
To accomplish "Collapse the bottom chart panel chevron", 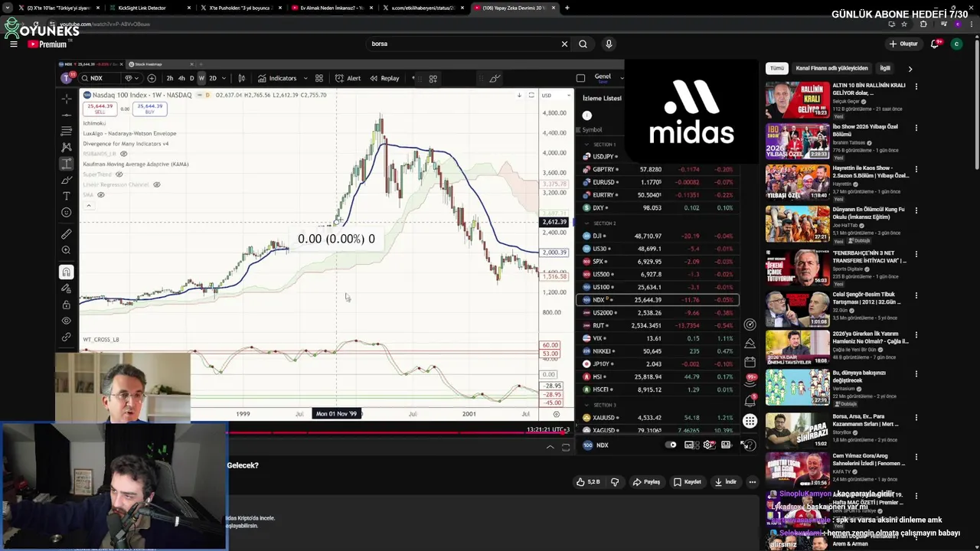I will tap(550, 447).
